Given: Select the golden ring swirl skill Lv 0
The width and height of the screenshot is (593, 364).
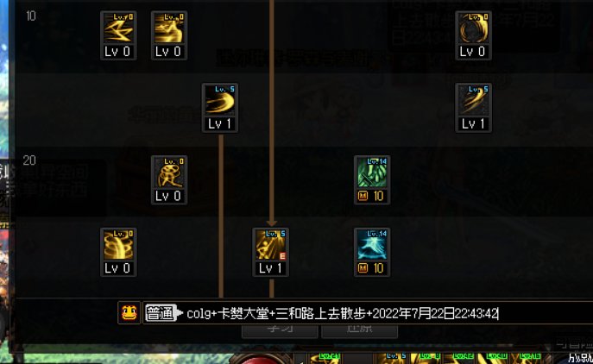Looking at the screenshot, I should (x=474, y=35).
